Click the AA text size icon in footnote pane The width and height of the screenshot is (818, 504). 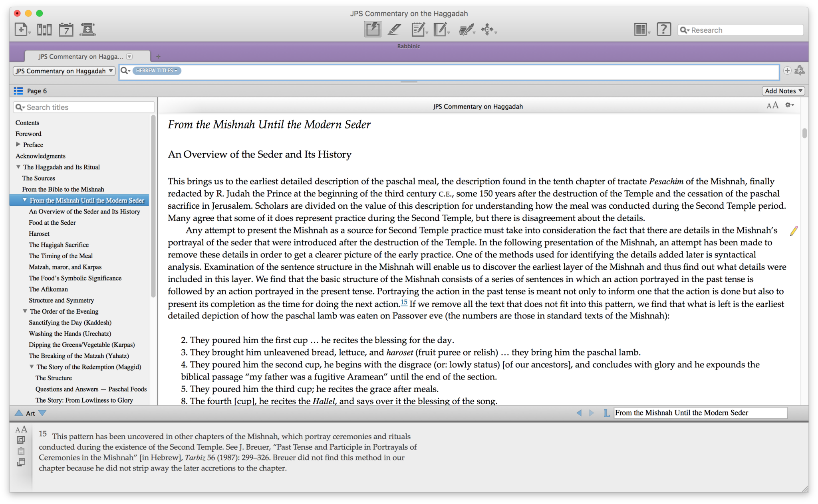(x=21, y=430)
